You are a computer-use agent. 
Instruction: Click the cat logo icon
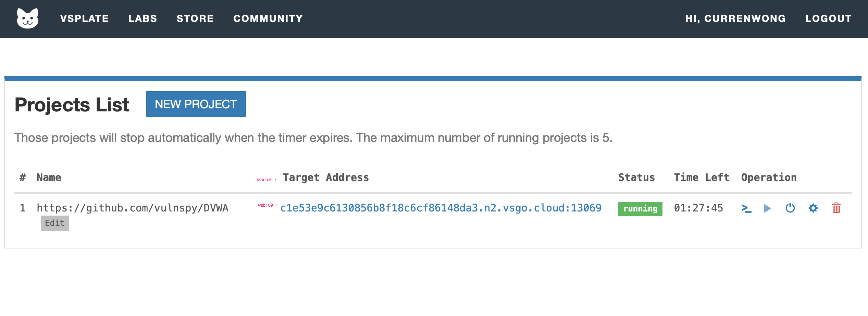(28, 19)
